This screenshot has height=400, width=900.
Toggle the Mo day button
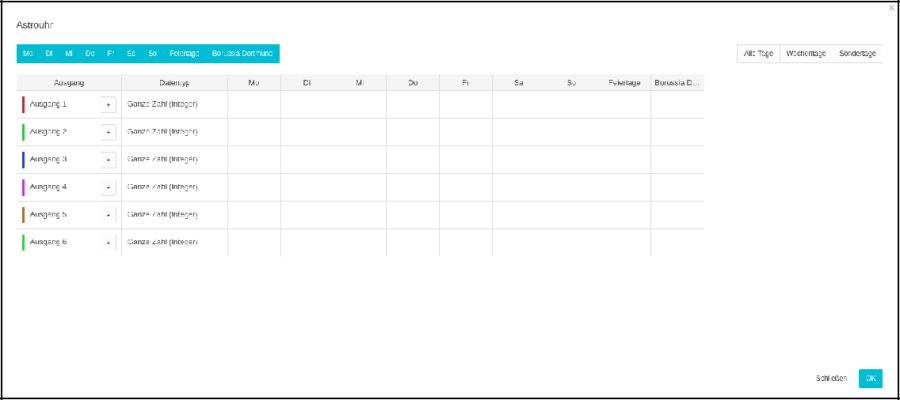[x=27, y=53]
